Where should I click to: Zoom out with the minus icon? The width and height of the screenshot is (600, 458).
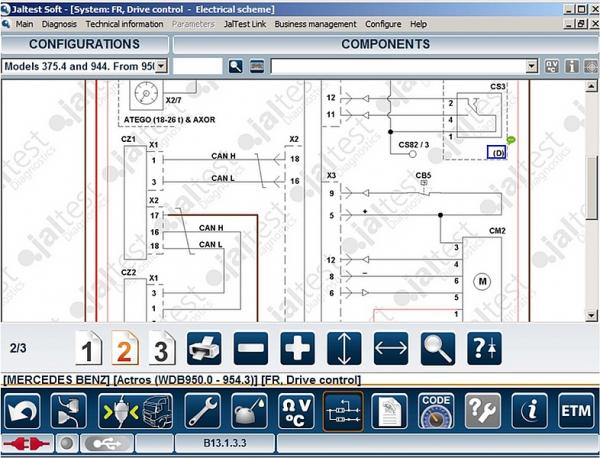251,348
